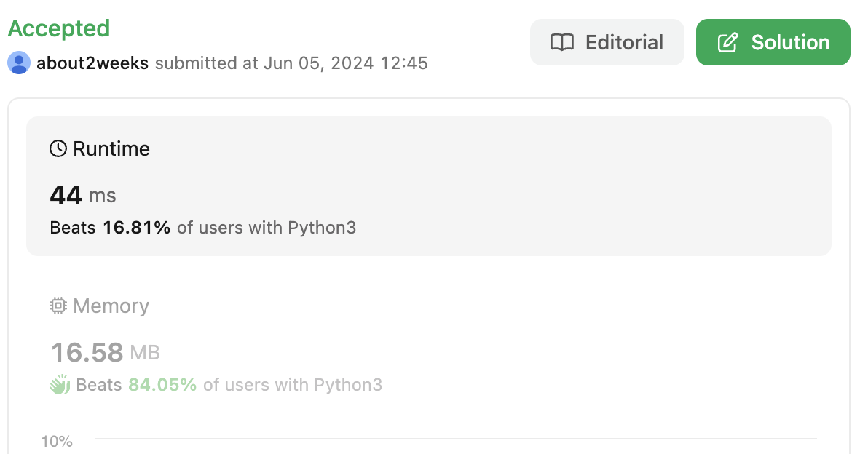Click the 16.81% runtime percentile
This screenshot has height=454, width=868.
tap(137, 227)
